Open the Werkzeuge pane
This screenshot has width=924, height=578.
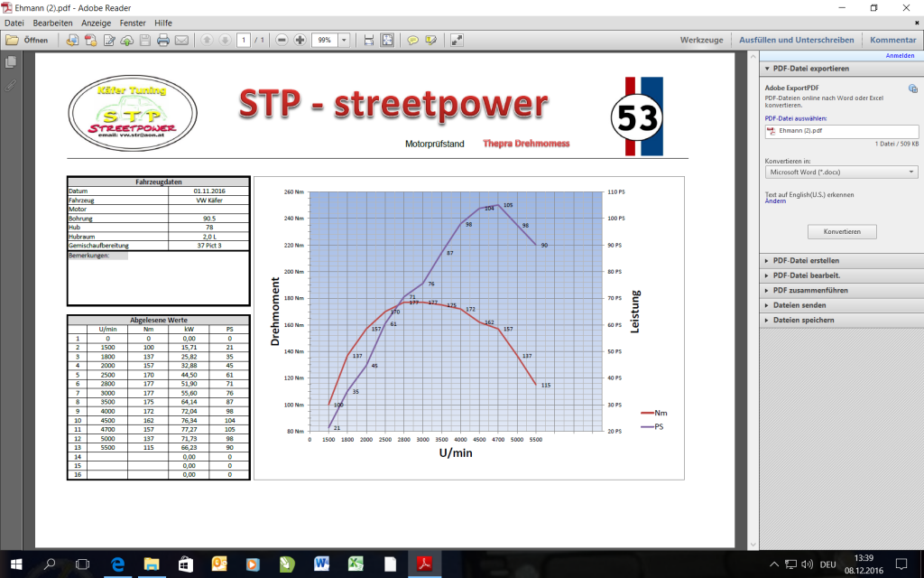pyautogui.click(x=701, y=40)
